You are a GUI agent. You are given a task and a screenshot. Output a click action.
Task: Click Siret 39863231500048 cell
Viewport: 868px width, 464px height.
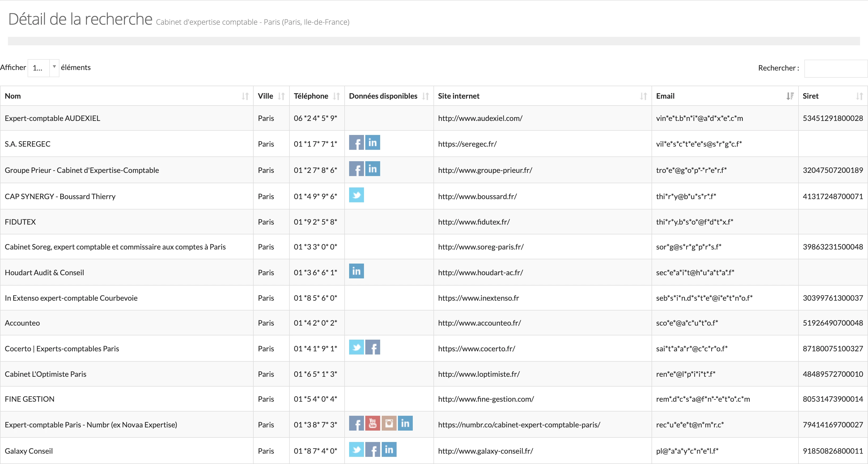(833, 247)
